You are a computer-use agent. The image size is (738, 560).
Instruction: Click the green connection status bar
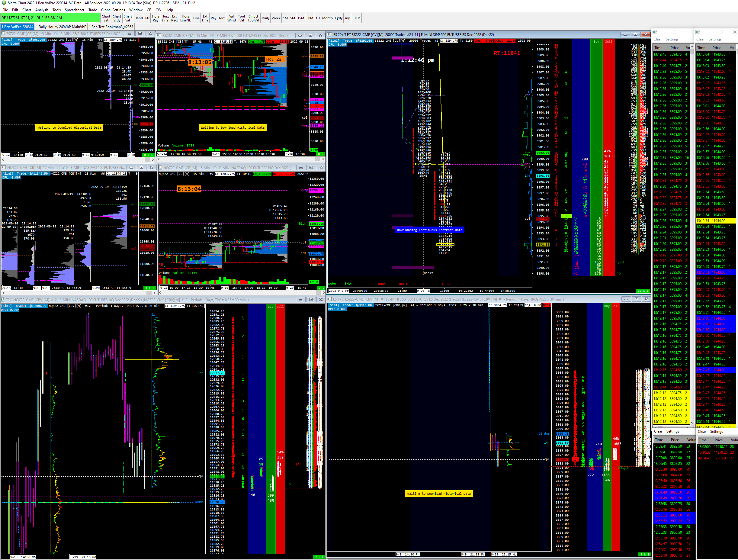50,18
